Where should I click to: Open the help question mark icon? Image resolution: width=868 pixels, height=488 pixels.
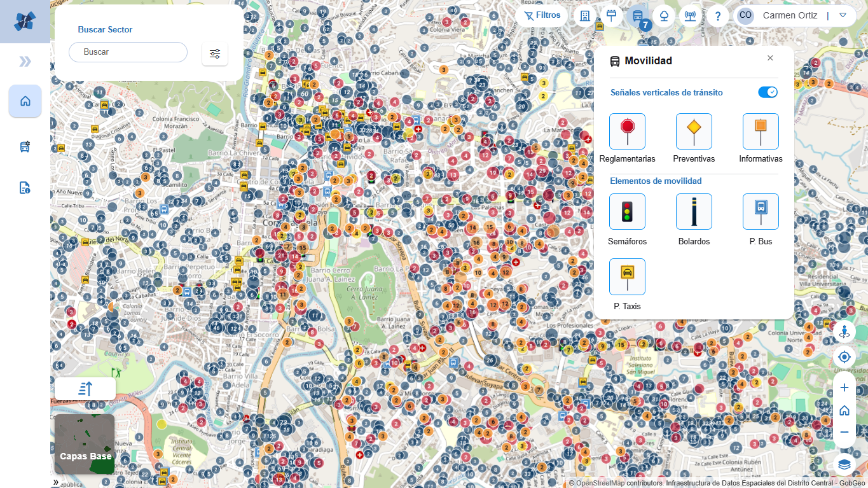(x=717, y=16)
